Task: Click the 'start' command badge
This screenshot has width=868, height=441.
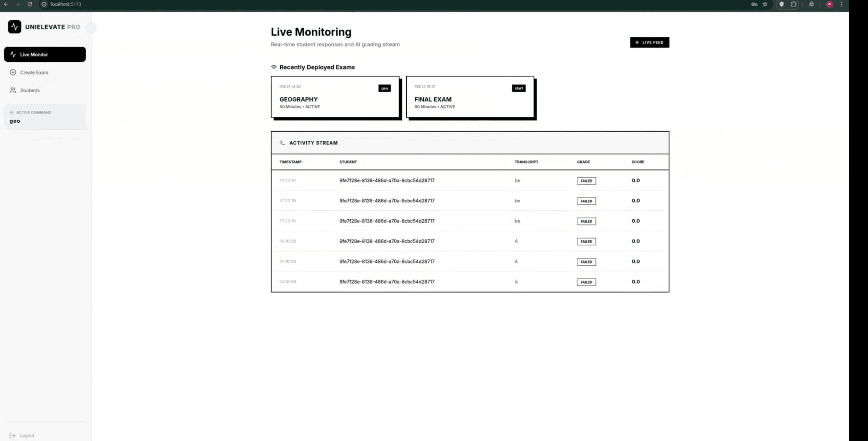Action: pyautogui.click(x=518, y=88)
